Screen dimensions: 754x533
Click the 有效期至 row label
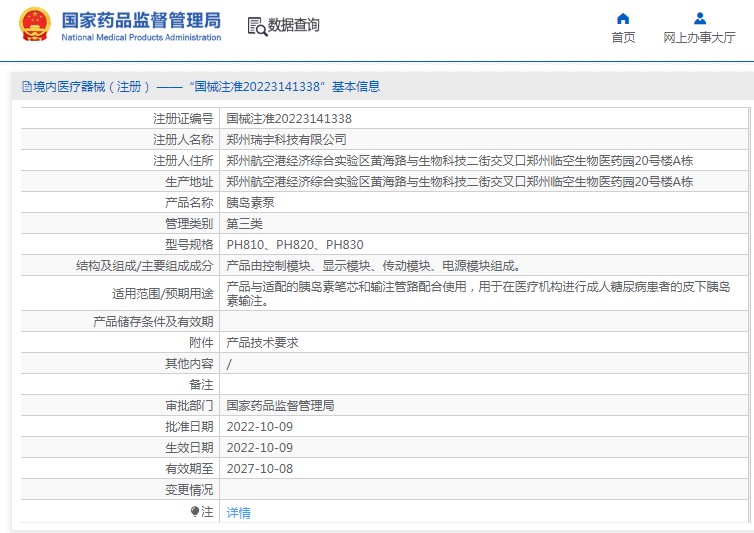pos(189,469)
